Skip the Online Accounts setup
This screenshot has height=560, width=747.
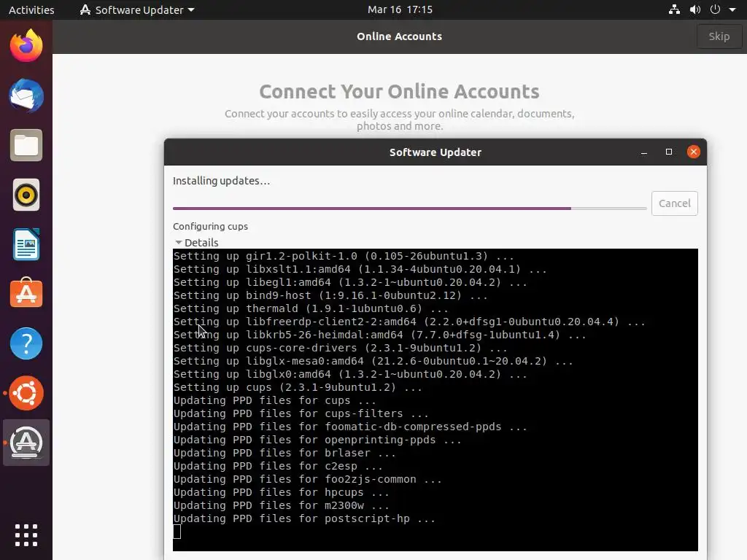coord(719,36)
